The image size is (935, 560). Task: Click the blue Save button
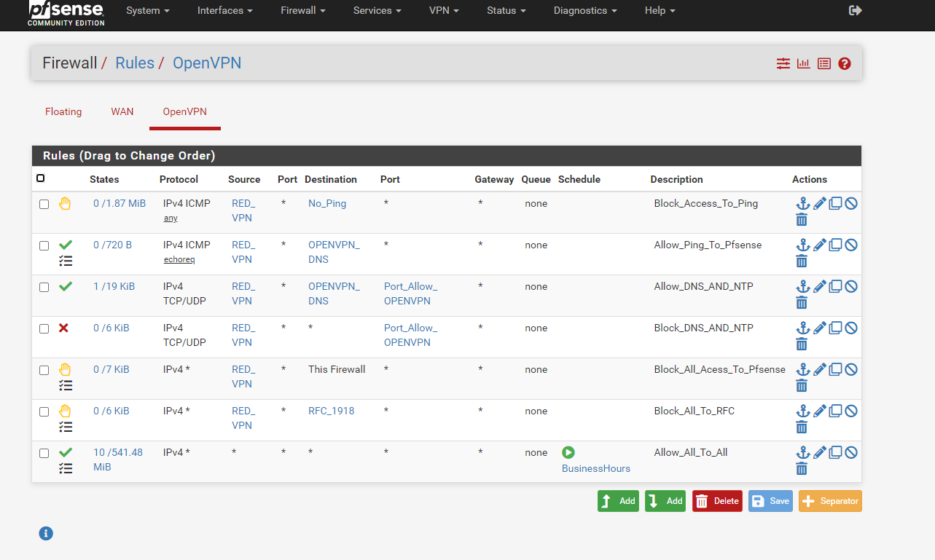click(x=770, y=501)
